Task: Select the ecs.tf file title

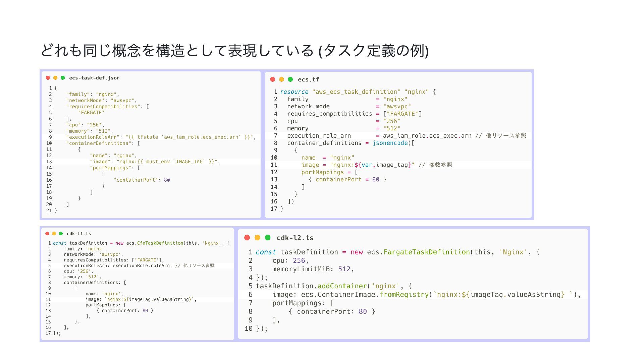Action: pyautogui.click(x=308, y=79)
